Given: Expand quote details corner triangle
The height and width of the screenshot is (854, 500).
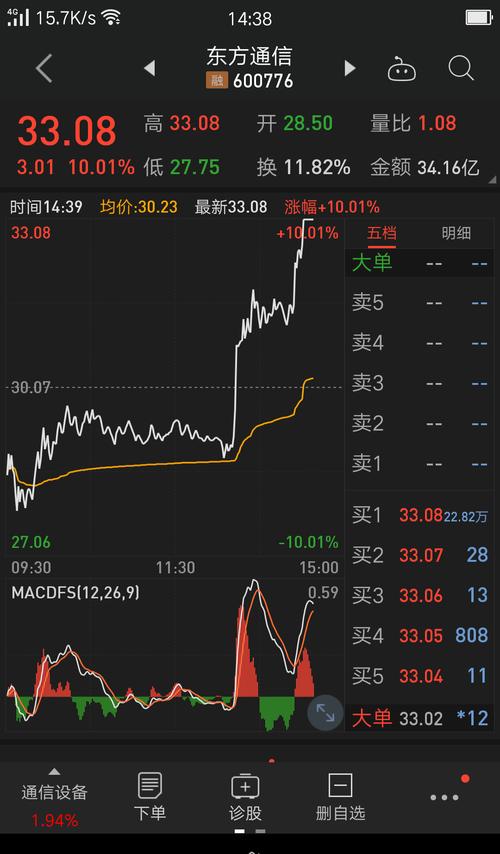Looking at the screenshot, I should point(492,180).
